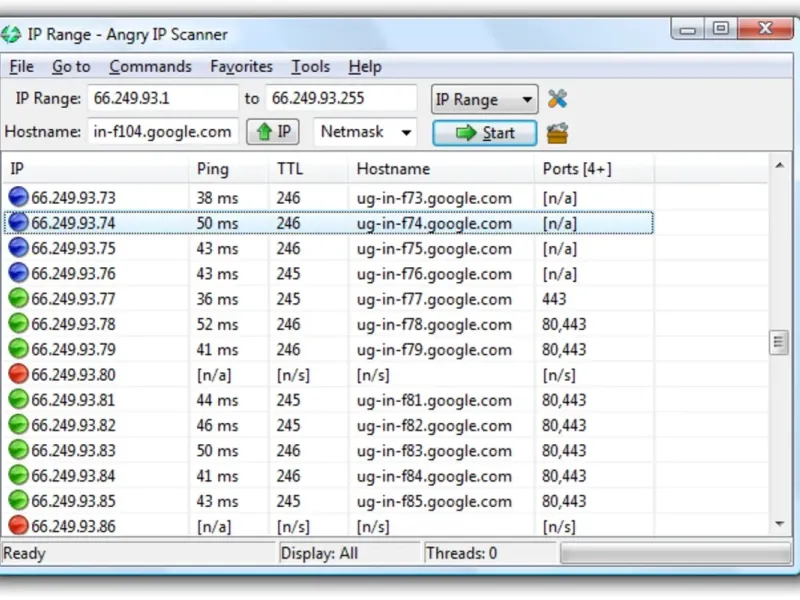800x600 pixels.
Task: Open the Go to menu
Action: click(71, 66)
